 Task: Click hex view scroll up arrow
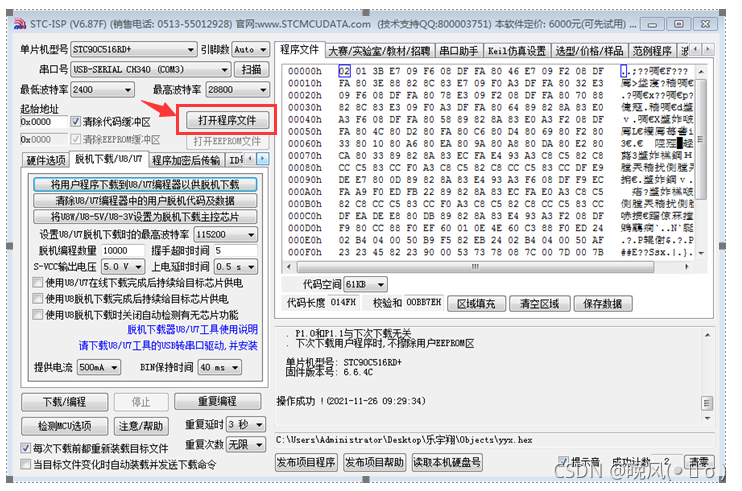click(701, 72)
